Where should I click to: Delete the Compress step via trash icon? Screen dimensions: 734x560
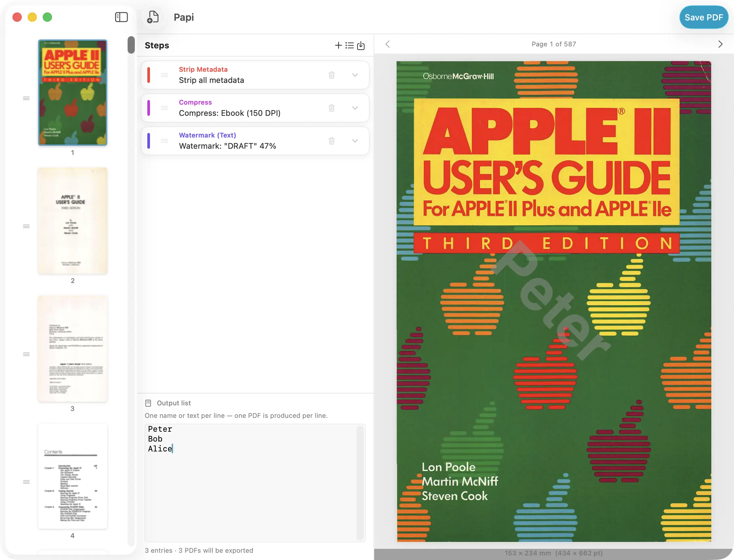(x=331, y=108)
